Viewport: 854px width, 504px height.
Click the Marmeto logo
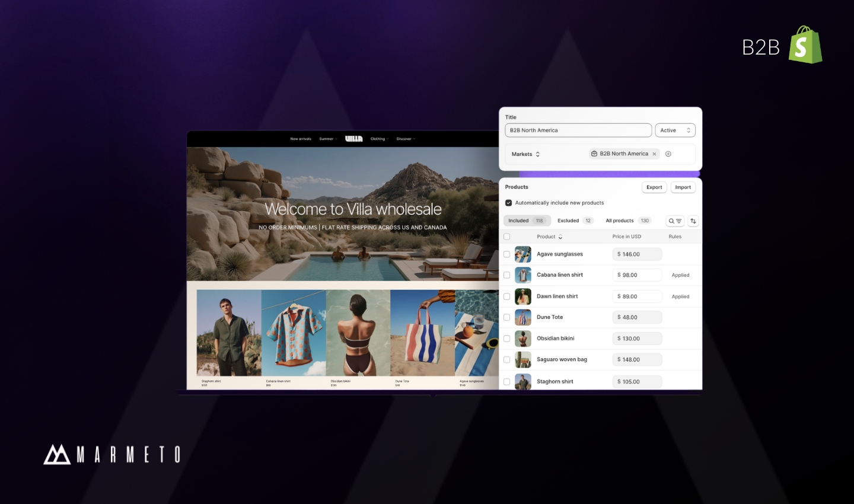111,454
